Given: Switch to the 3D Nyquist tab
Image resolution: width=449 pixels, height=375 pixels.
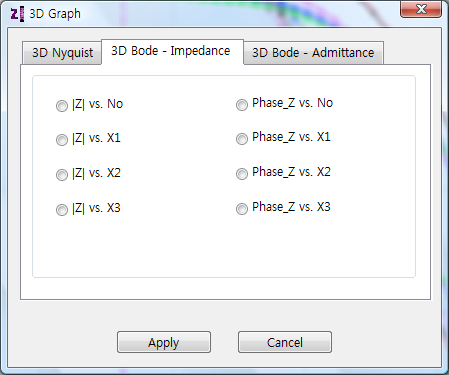Looking at the screenshot, I should (x=62, y=53).
